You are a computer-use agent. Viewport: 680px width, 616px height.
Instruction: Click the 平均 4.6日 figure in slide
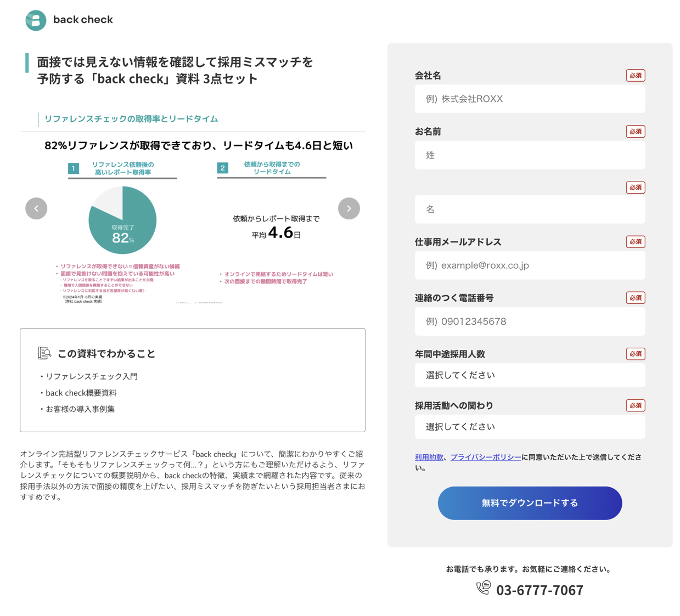pyautogui.click(x=276, y=233)
